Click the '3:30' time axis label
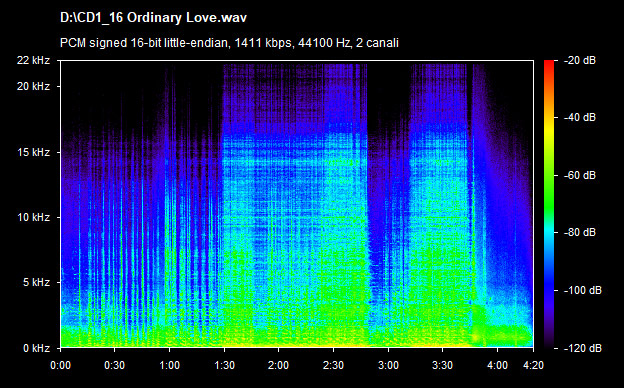This screenshot has width=624, height=388. [443, 365]
